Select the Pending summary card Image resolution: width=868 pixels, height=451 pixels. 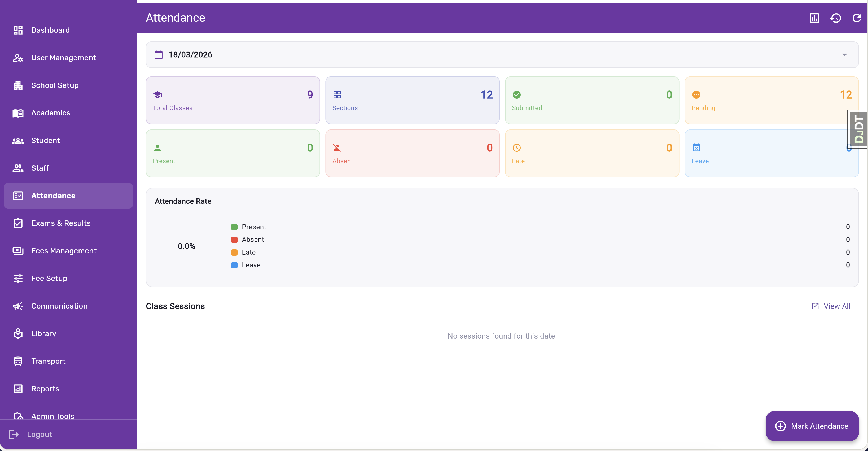click(x=771, y=100)
